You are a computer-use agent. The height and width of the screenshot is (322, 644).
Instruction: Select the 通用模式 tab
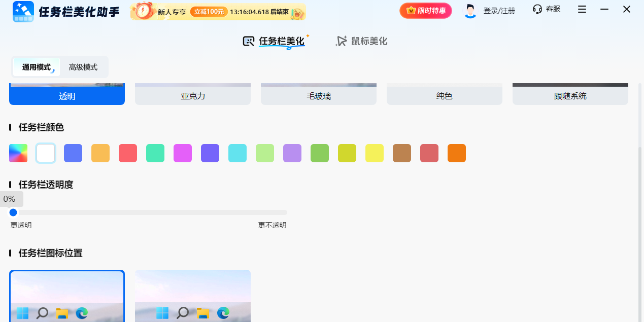click(x=36, y=66)
